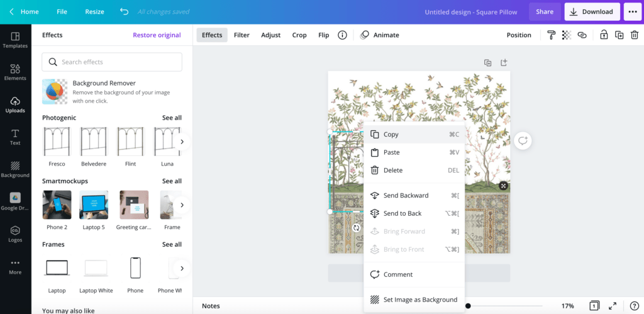Screen dimensions: 644x314
Task: Open the page grid view icon
Action: (594, 306)
